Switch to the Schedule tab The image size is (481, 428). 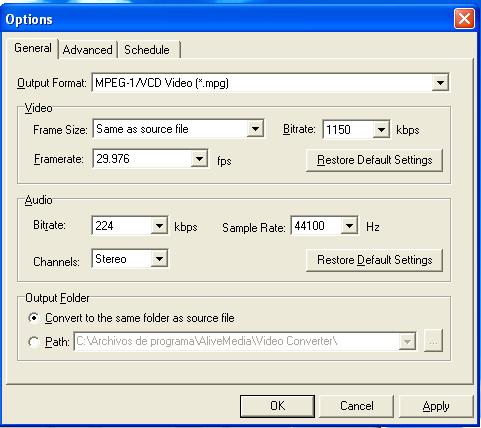point(147,50)
